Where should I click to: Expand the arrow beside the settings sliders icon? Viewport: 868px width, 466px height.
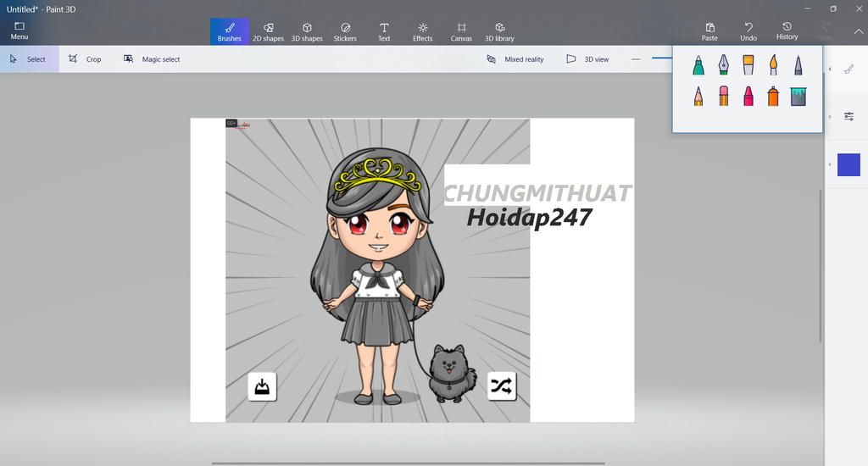point(829,116)
